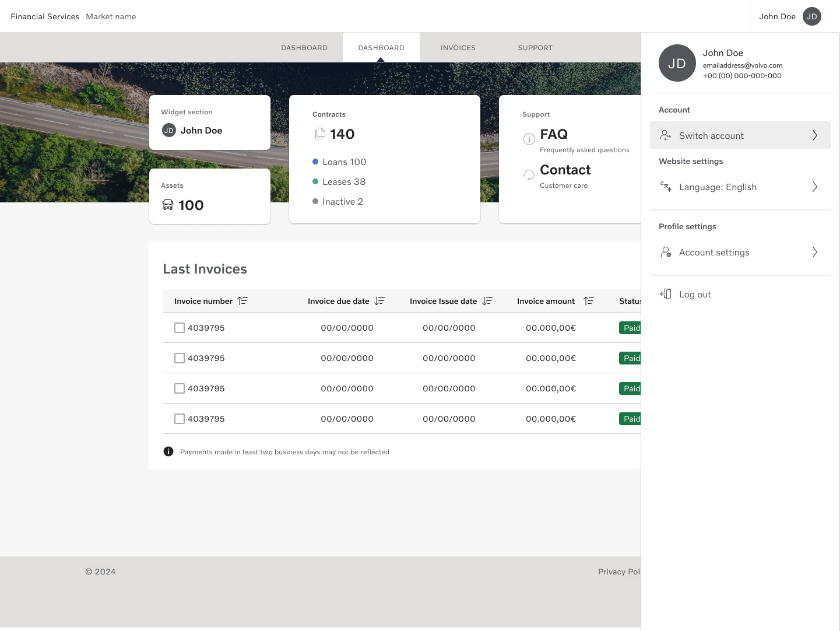
Task: Click the Contact headset icon
Action: 529,174
